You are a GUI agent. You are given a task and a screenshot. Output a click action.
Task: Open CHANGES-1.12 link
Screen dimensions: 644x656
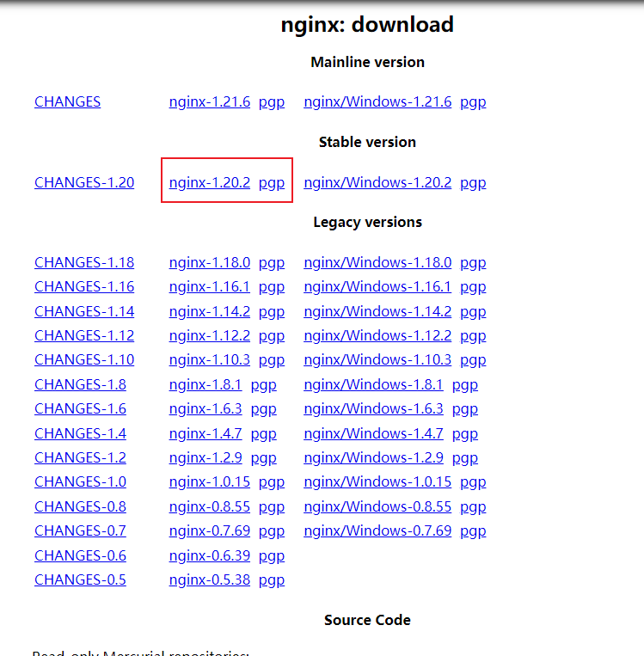pos(84,335)
